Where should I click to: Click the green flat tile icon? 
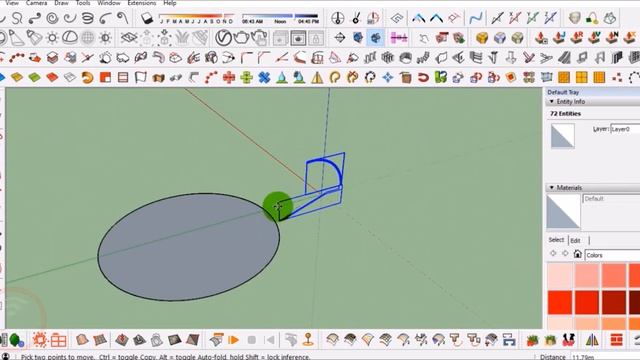point(35,77)
